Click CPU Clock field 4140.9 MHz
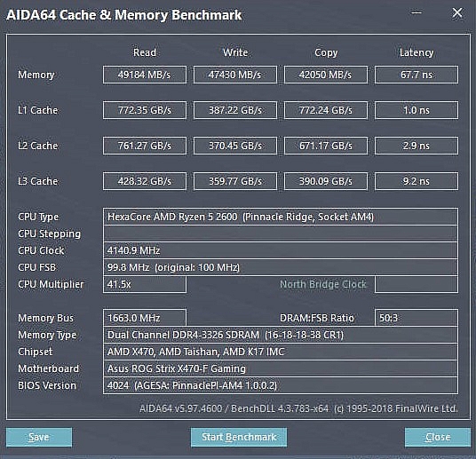 point(281,250)
